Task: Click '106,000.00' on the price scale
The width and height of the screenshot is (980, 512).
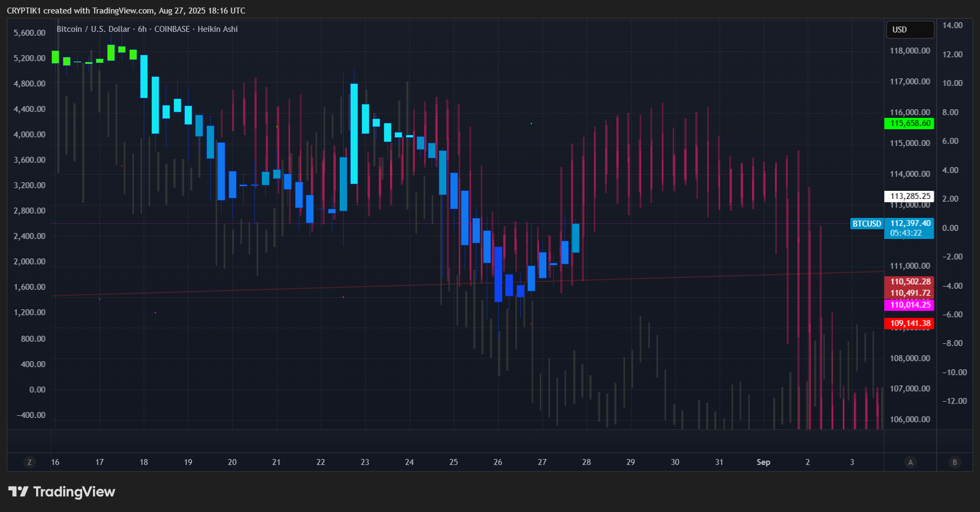Action: tap(910, 420)
